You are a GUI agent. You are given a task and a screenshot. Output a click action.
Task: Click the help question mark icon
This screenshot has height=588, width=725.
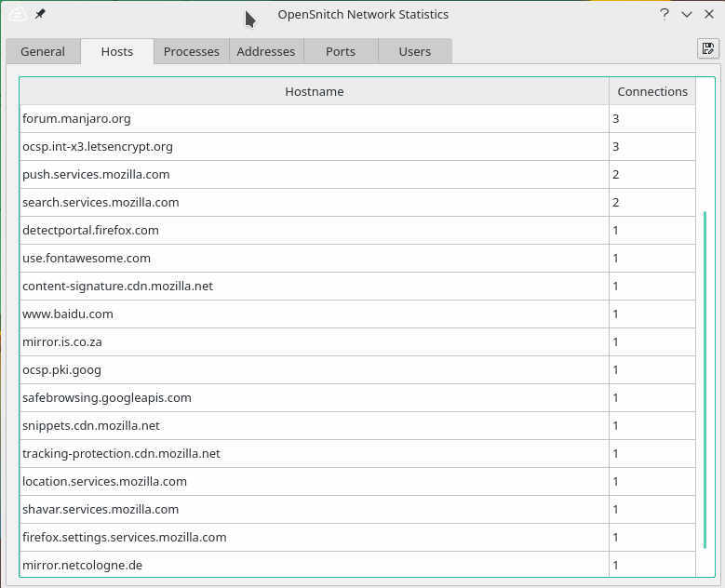pyautogui.click(x=665, y=14)
